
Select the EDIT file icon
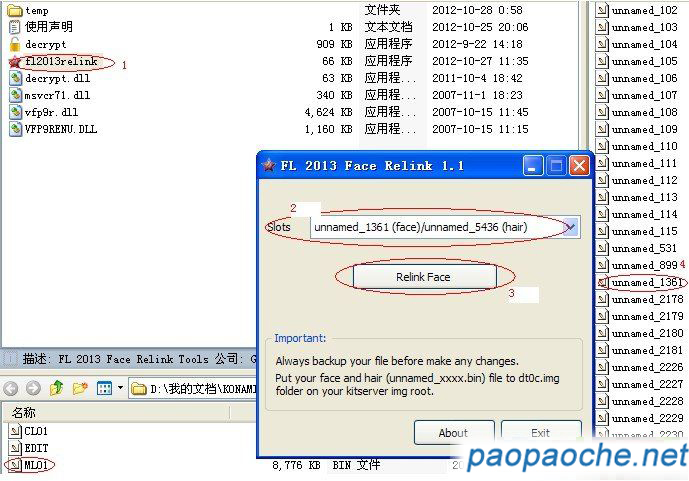[15, 448]
